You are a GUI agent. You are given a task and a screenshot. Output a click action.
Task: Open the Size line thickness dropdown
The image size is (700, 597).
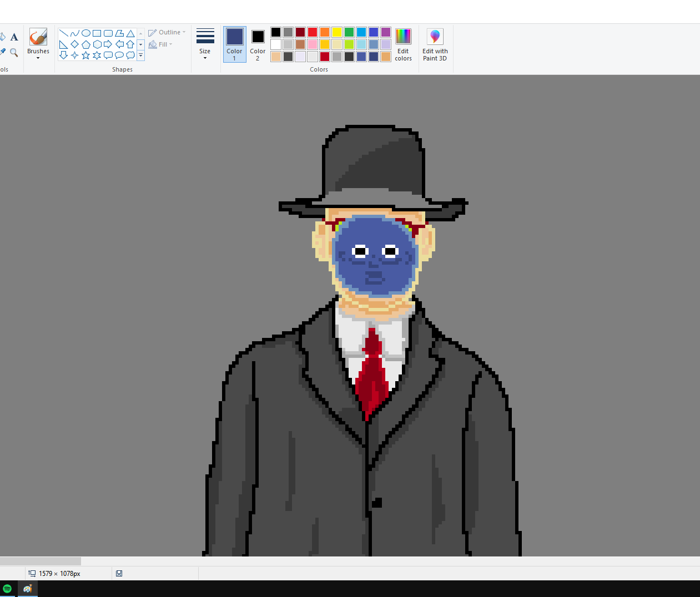click(x=205, y=44)
